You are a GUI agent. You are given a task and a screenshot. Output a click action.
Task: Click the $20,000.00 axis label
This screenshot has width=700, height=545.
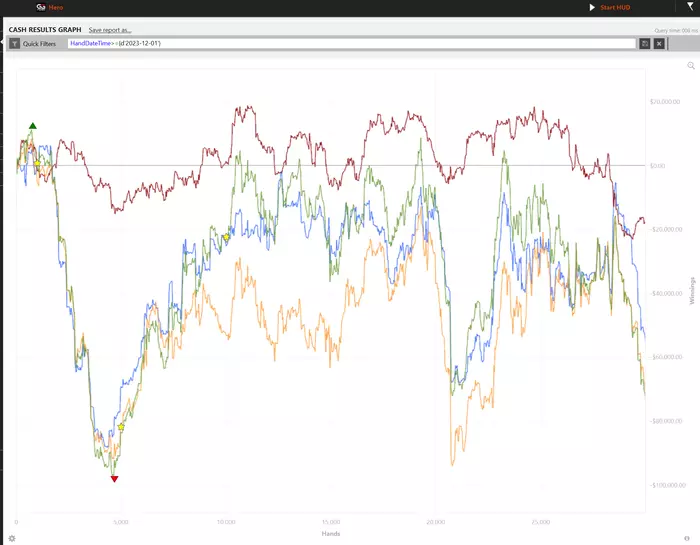[x=665, y=102]
